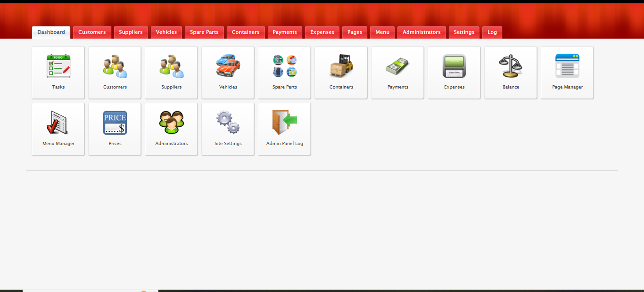644x292 pixels.
Task: Open the Suppliers dashboard tile
Action: click(x=172, y=72)
